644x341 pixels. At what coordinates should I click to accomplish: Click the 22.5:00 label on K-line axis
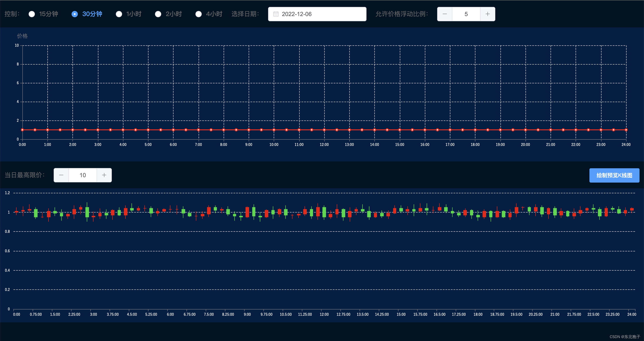(593, 314)
